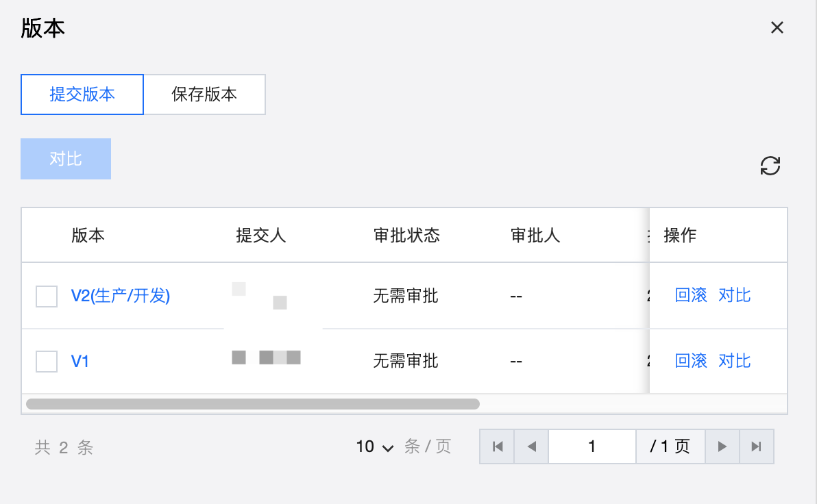Tick the checkbox for V2(生产/开发)
This screenshot has width=817, height=504.
47,297
